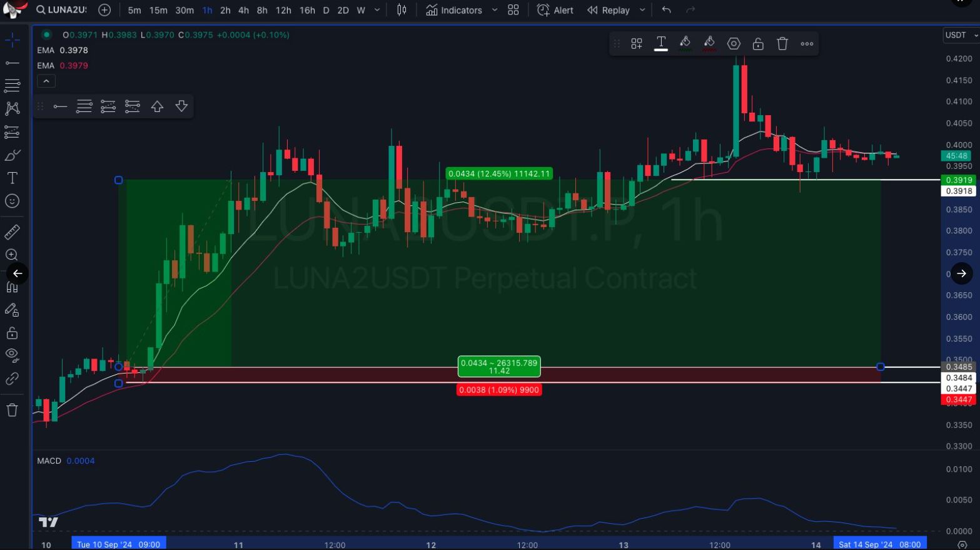Toggle magnet mode in left sidebar

point(12,287)
